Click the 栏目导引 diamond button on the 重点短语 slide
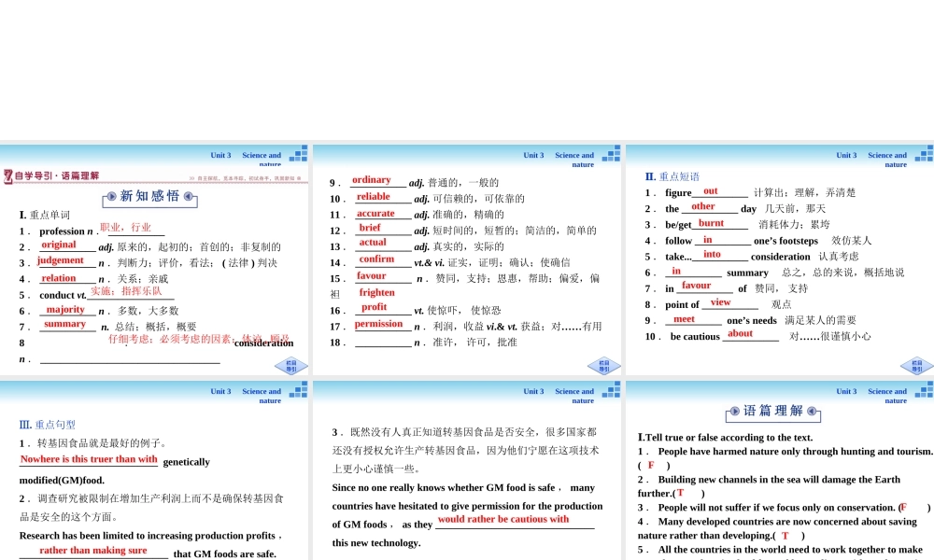The image size is (934, 560). (x=917, y=365)
